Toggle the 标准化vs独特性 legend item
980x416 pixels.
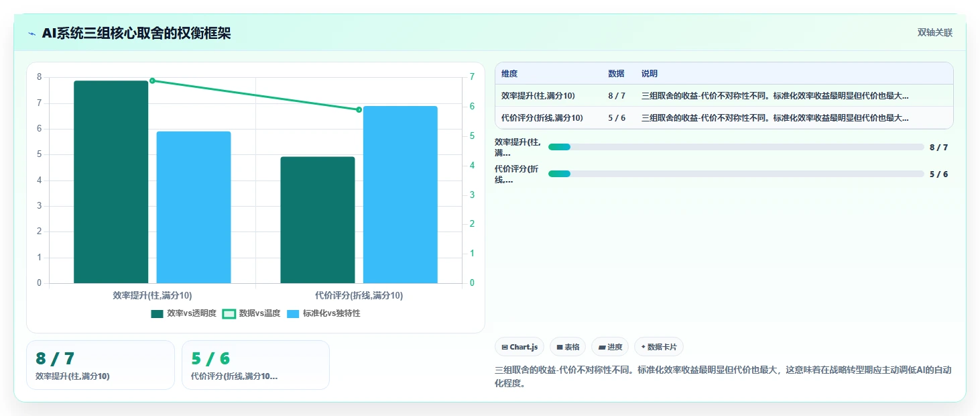(324, 313)
